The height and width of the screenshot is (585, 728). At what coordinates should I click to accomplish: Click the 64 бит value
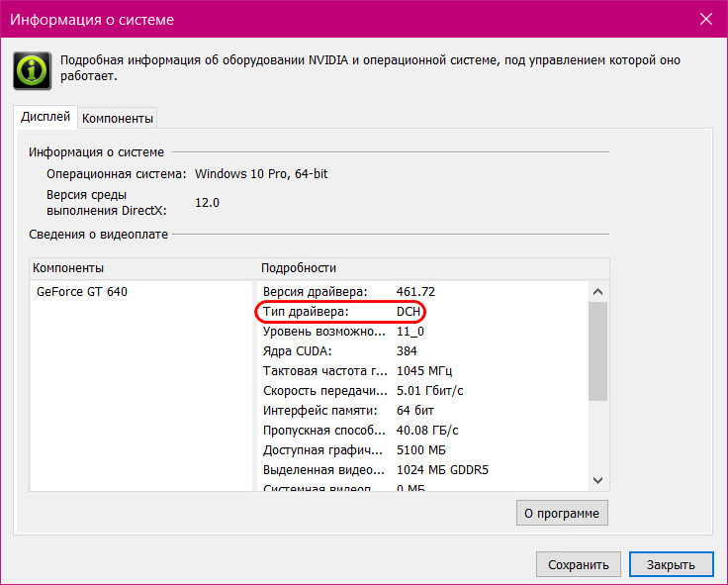point(415,411)
